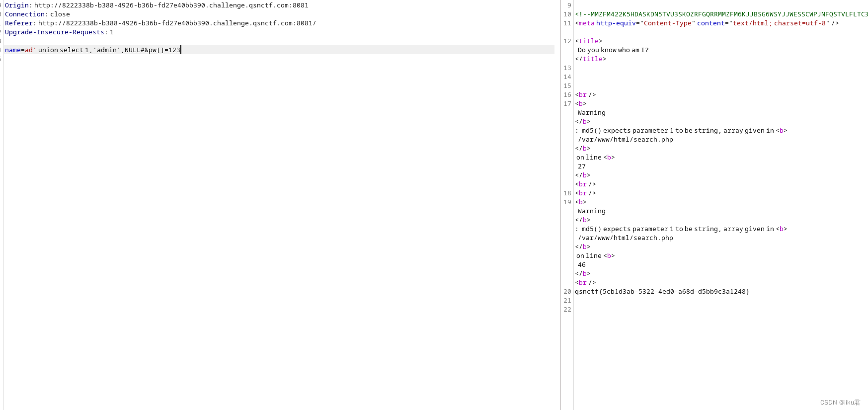Image resolution: width=868 pixels, height=410 pixels.
Task: Click the second 'on line' text
Action: pos(589,256)
